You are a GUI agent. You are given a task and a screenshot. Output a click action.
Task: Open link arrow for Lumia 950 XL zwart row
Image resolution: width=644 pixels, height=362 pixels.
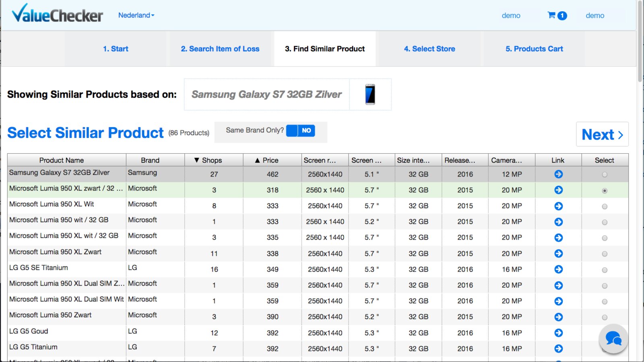558,190
